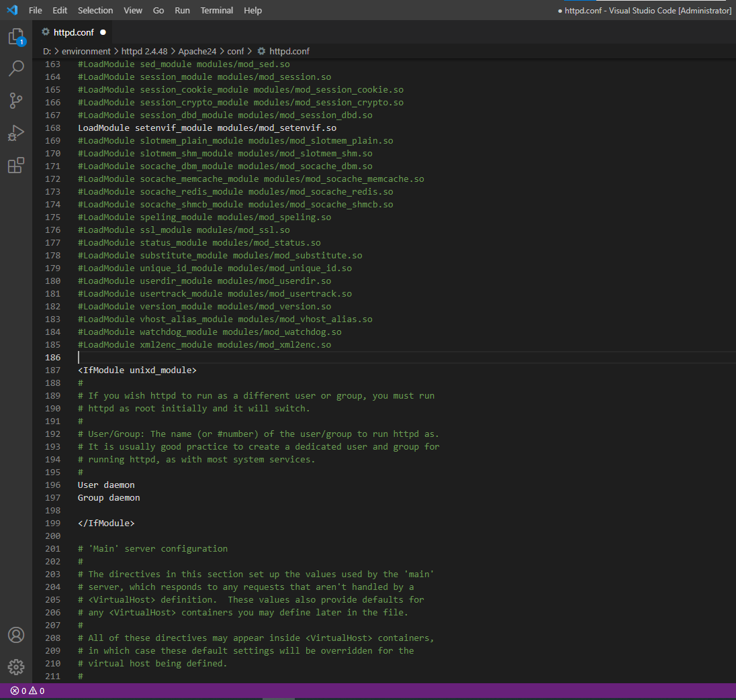The height and width of the screenshot is (700, 736).
Task: Click the conf breadcrumb segment
Action: click(x=236, y=51)
